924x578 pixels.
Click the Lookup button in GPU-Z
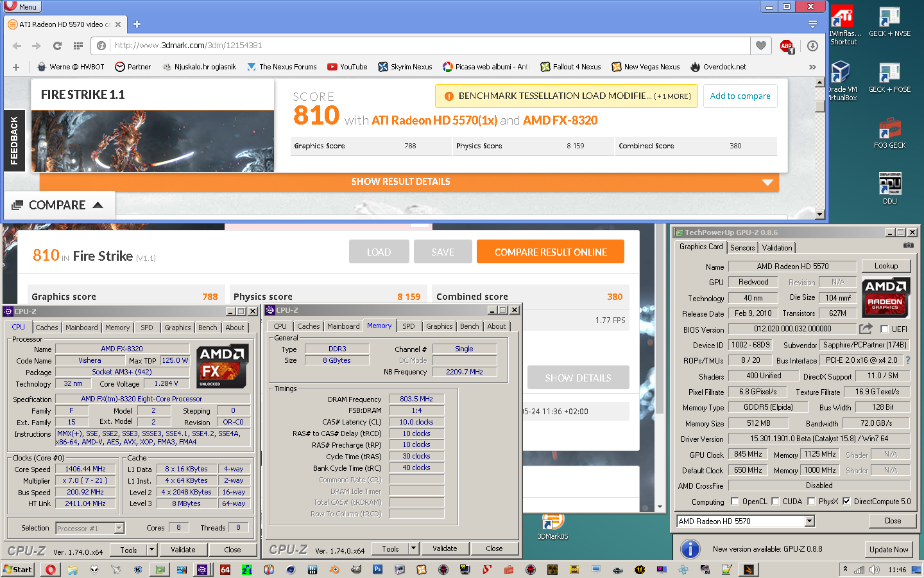886,266
